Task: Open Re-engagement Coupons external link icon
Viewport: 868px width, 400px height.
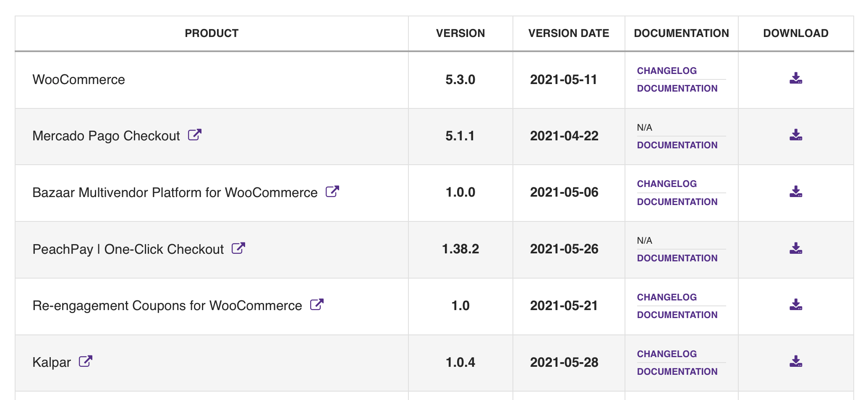Action: tap(317, 305)
